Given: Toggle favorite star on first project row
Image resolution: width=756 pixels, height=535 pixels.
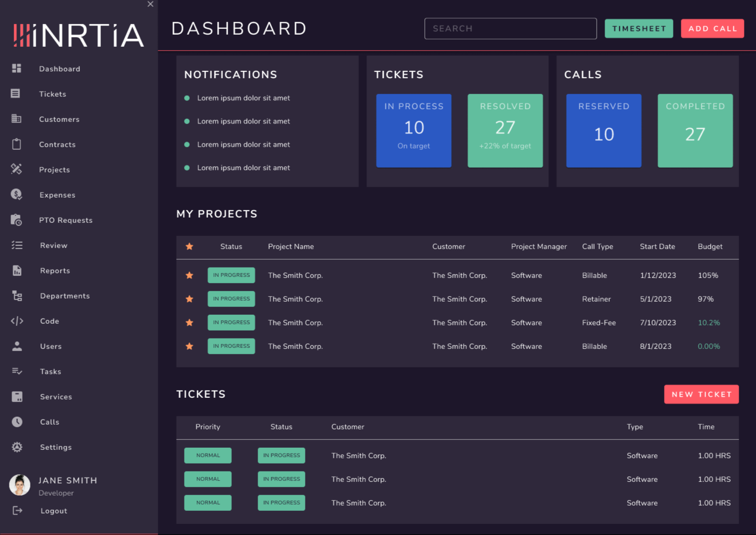Looking at the screenshot, I should coord(189,275).
